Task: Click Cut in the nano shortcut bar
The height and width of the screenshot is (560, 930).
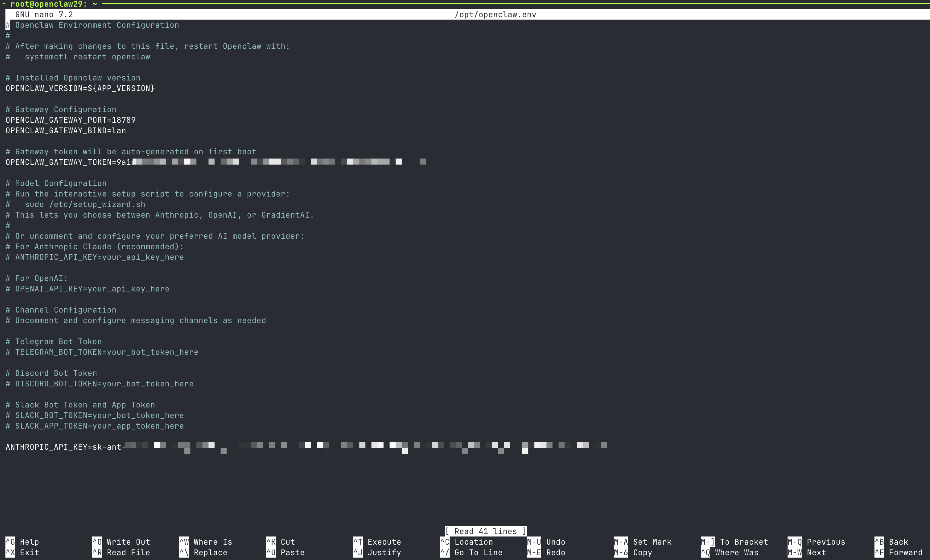Action: click(x=288, y=542)
